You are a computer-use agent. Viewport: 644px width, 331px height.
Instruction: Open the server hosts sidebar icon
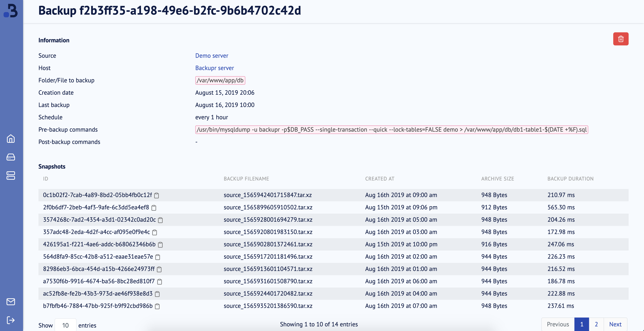coord(11,175)
